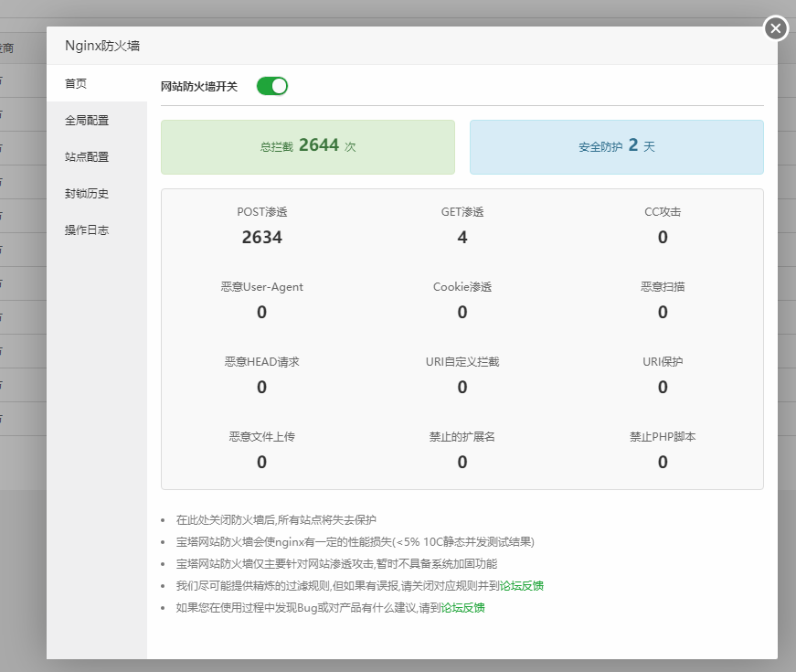
Task: Click the GET渗透 count 4
Action: [x=462, y=237]
